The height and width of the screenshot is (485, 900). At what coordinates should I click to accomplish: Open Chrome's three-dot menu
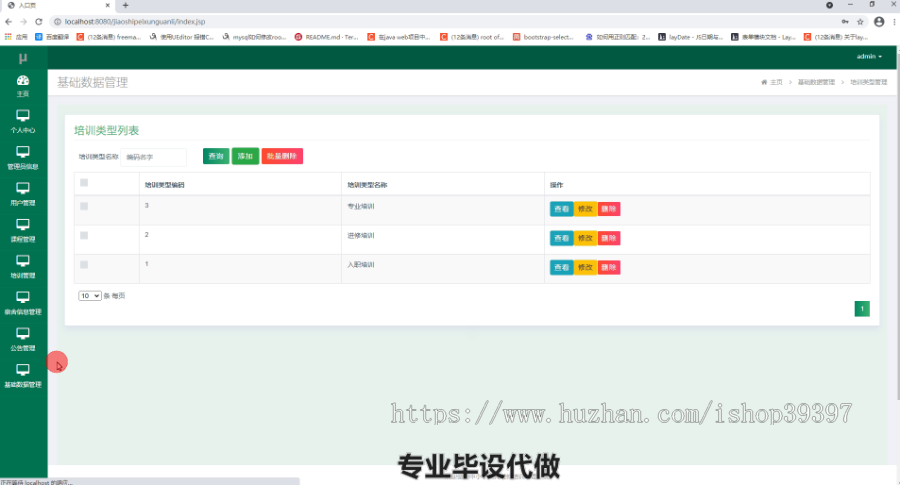pyautogui.click(x=894, y=22)
